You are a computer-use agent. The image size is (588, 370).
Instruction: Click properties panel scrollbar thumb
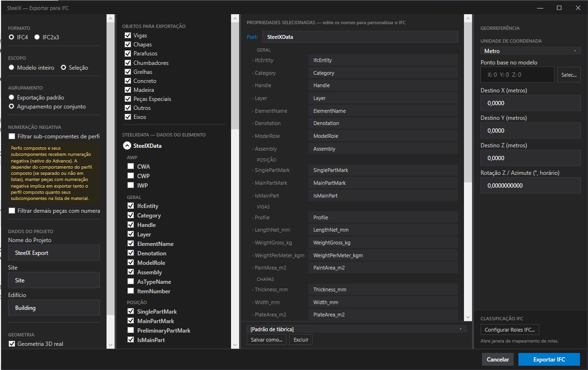468,102
